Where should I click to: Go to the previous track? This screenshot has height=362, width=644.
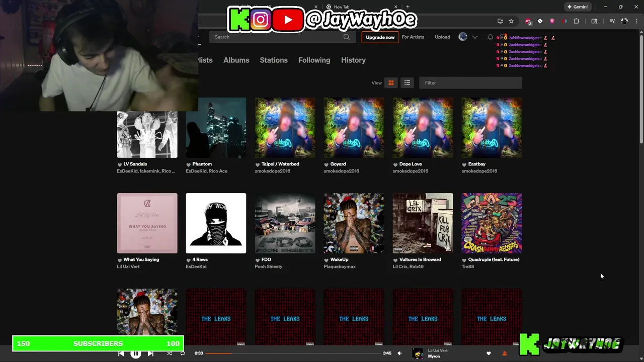point(121,353)
